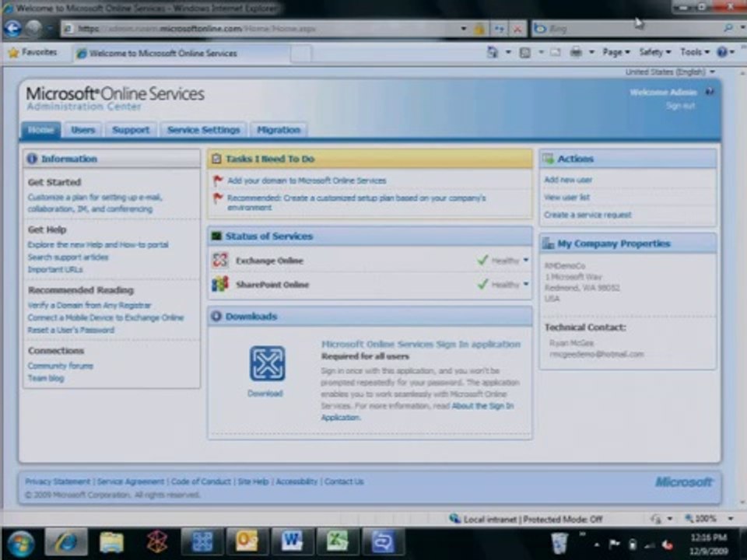Expand Exchange Online Healthy status dropdown

[x=526, y=260]
